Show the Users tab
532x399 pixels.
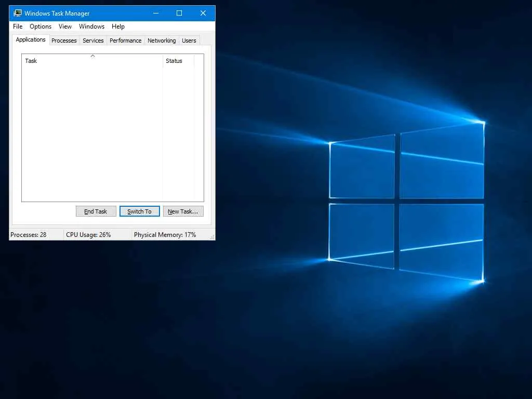click(x=189, y=41)
